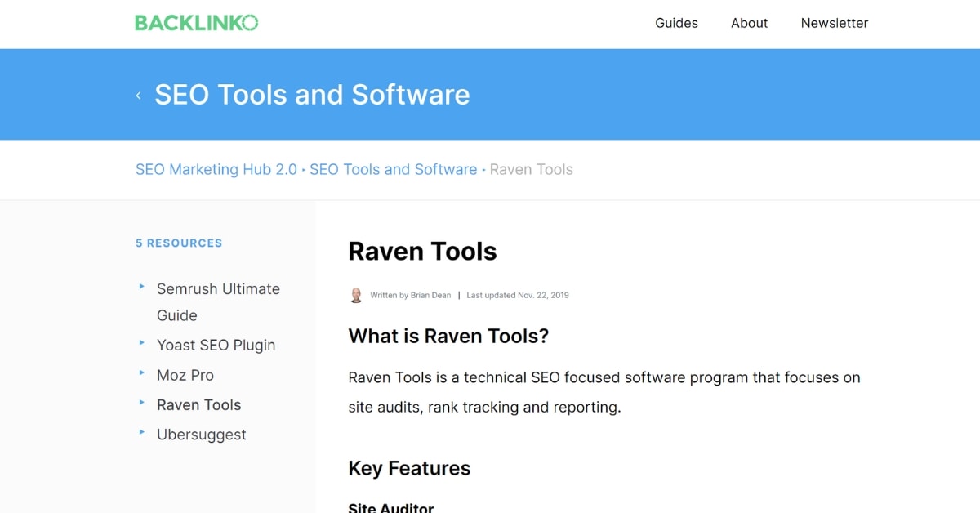
Task: Click the Raven Tools article title
Action: click(422, 251)
